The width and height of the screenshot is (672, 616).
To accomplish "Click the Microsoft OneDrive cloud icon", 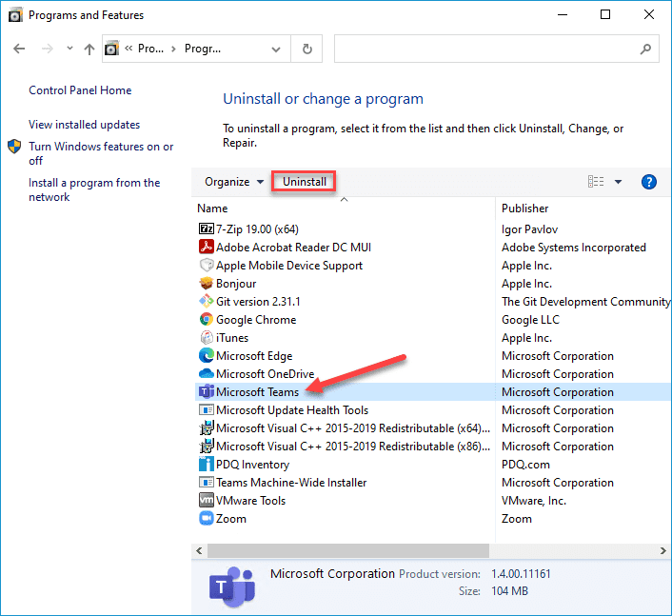I will (x=207, y=373).
